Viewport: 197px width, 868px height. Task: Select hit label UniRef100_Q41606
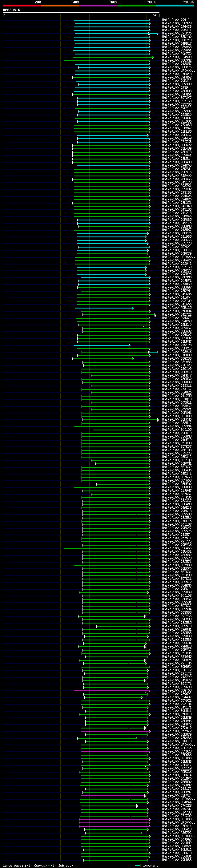(x=177, y=304)
